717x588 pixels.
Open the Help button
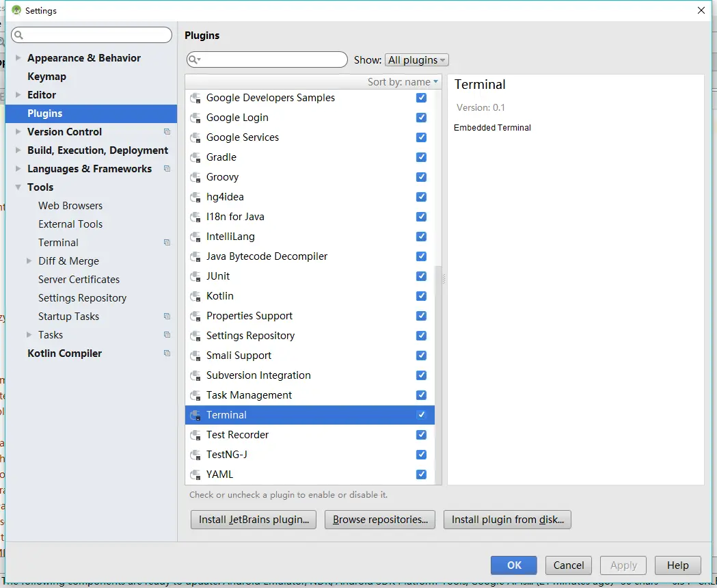677,565
